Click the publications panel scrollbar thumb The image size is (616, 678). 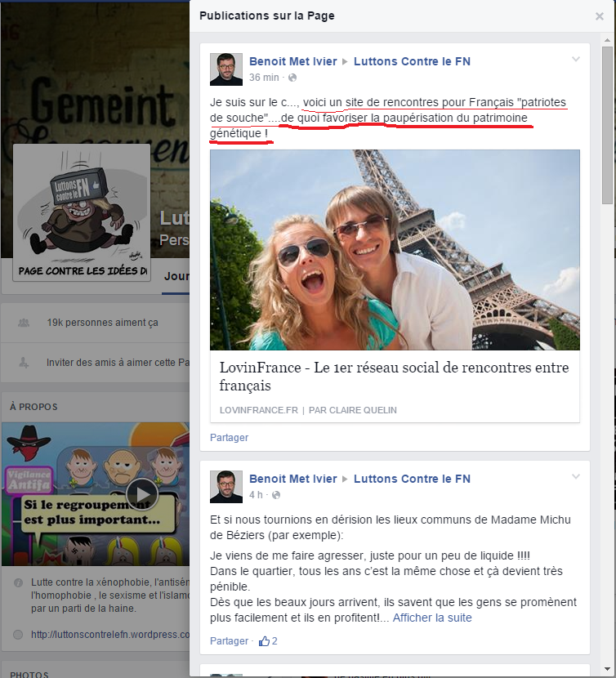coord(607,126)
